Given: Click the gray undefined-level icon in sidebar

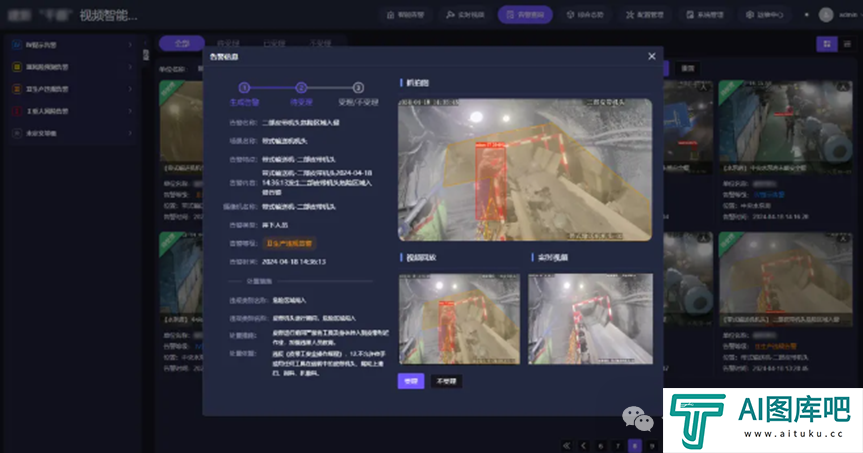Looking at the screenshot, I should [17, 133].
